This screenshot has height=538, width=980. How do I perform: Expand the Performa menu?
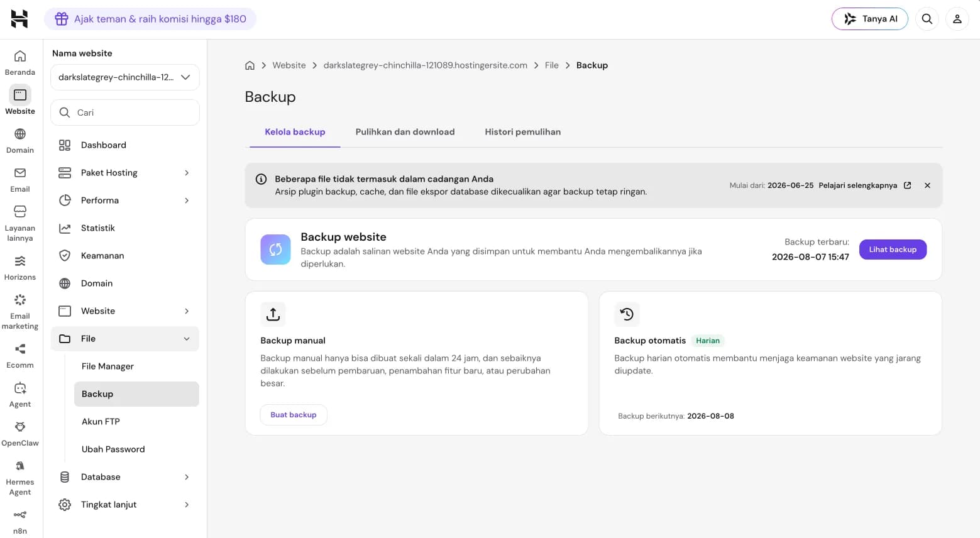[x=125, y=200]
